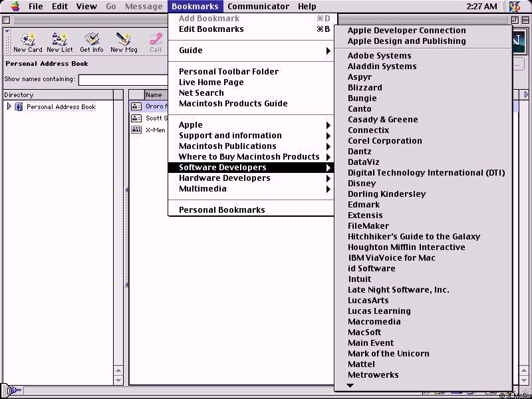Screen dimensions: 532x399
Task: Open Metrowerks bookmark
Action: tap(423, 375)
